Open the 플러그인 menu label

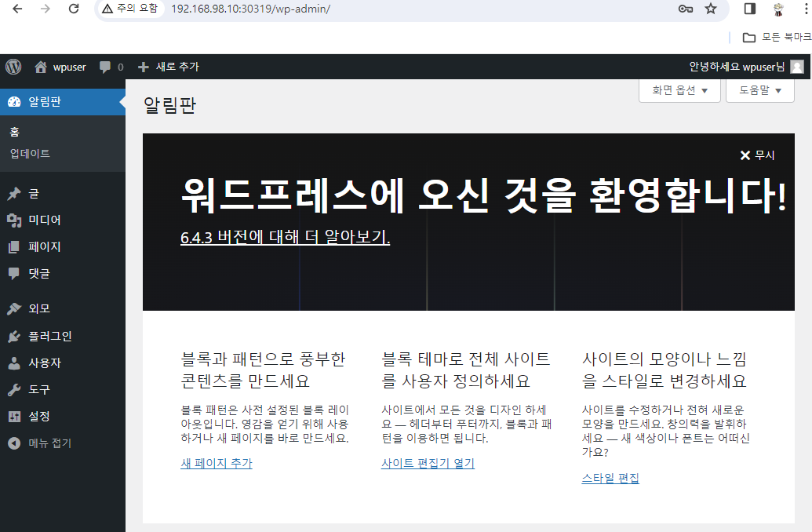click(49, 336)
